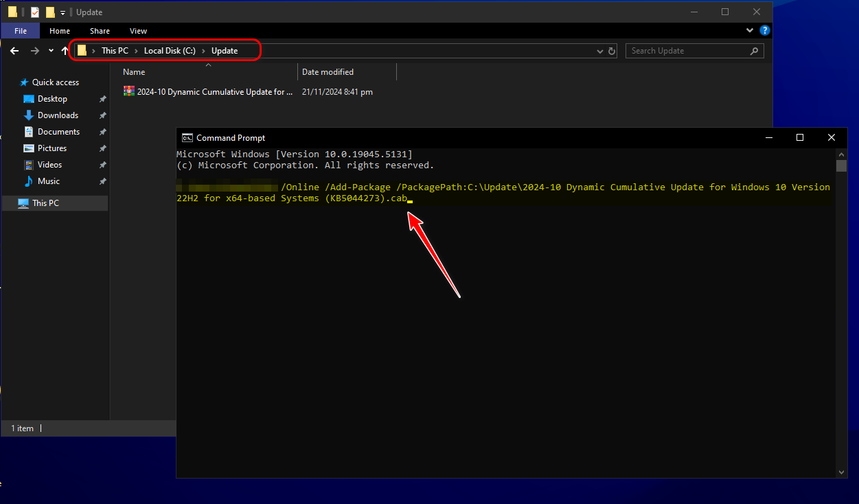Close the Command Prompt window
This screenshot has height=504, width=859.
click(832, 137)
